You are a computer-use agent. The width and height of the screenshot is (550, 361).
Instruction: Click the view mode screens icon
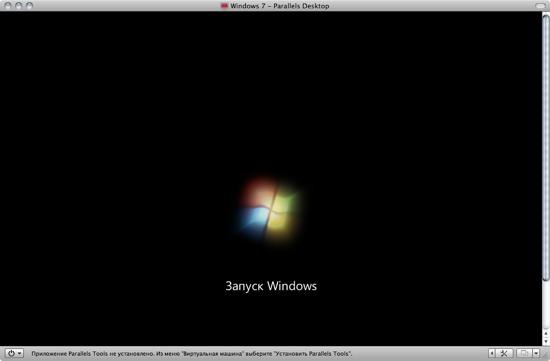pyautogui.click(x=524, y=353)
